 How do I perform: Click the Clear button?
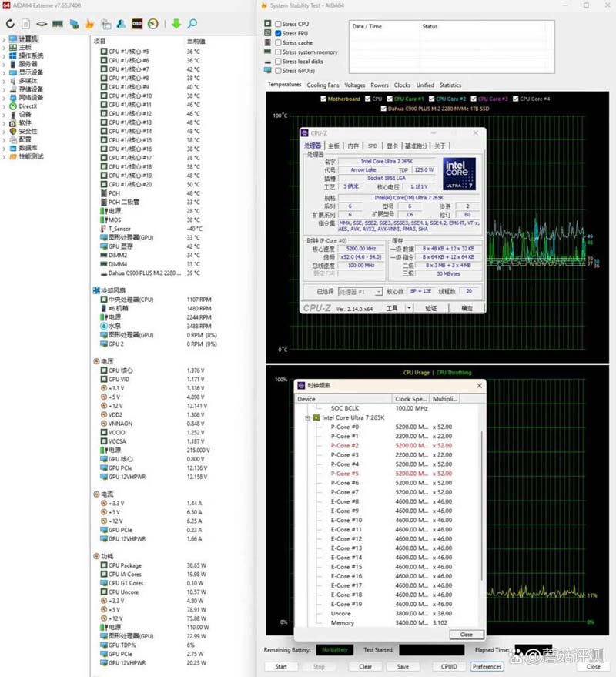coord(365,667)
